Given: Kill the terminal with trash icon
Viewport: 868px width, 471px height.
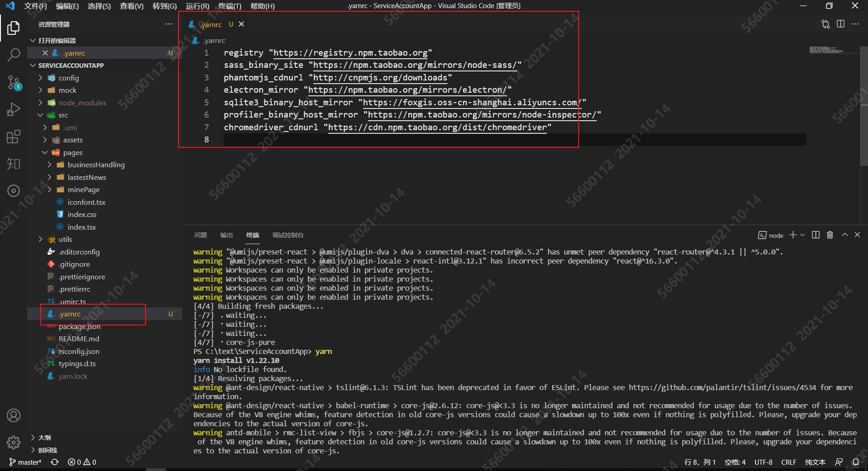Looking at the screenshot, I should coord(829,235).
